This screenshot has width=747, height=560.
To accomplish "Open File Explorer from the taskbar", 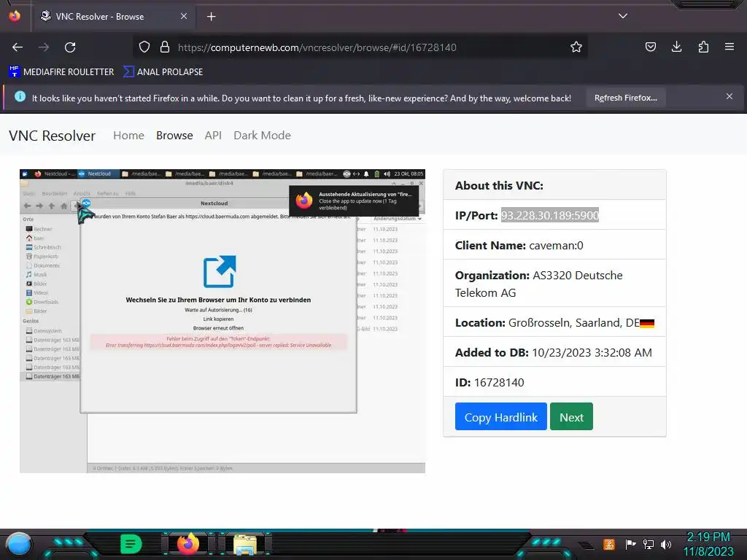I will (245, 545).
